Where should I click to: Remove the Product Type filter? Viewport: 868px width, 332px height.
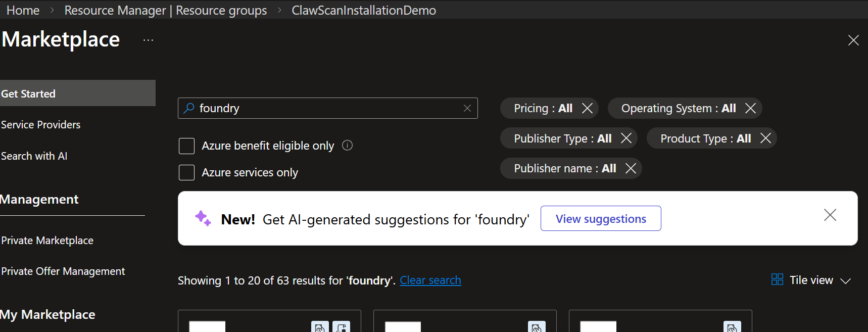click(x=765, y=138)
